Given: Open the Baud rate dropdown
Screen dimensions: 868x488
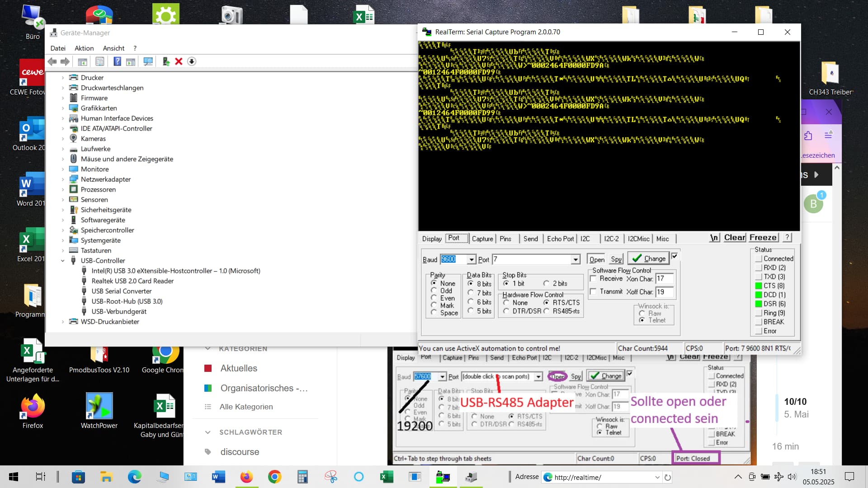Looking at the screenshot, I should pyautogui.click(x=472, y=259).
